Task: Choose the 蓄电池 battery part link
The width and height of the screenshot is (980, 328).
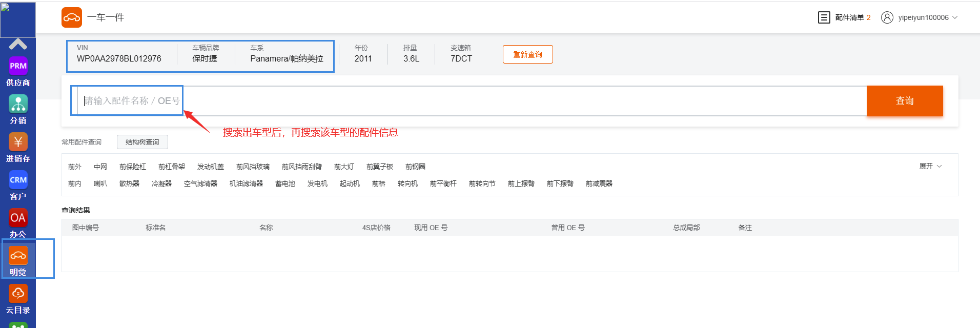Action: click(x=285, y=183)
